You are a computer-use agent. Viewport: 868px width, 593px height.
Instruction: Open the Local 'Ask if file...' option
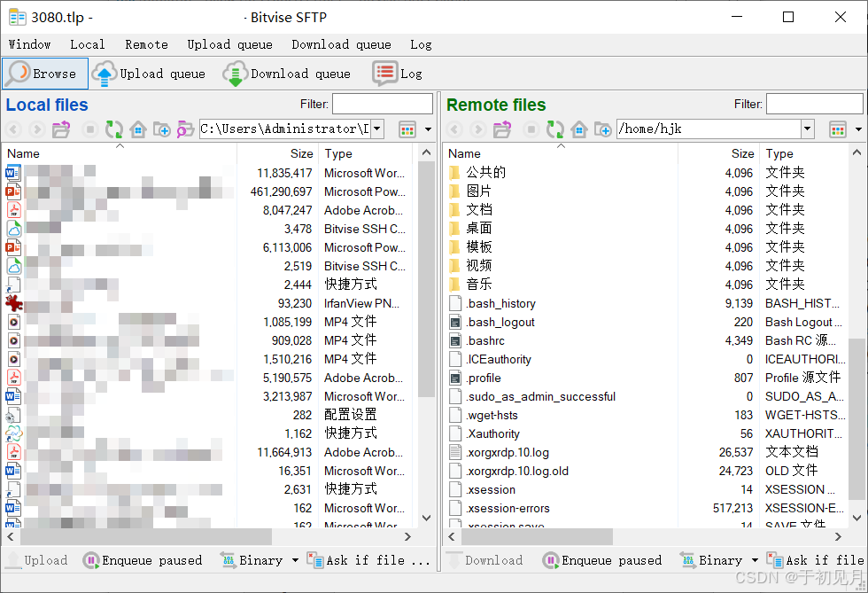368,560
